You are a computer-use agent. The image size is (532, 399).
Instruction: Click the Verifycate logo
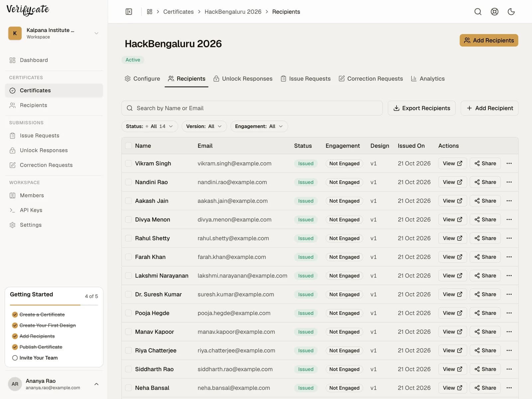pyautogui.click(x=28, y=10)
